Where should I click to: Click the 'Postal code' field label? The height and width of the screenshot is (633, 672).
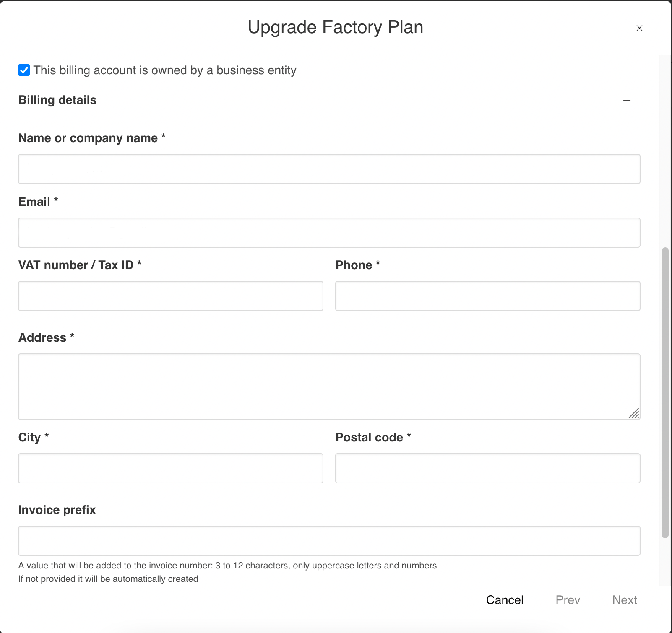pos(369,438)
